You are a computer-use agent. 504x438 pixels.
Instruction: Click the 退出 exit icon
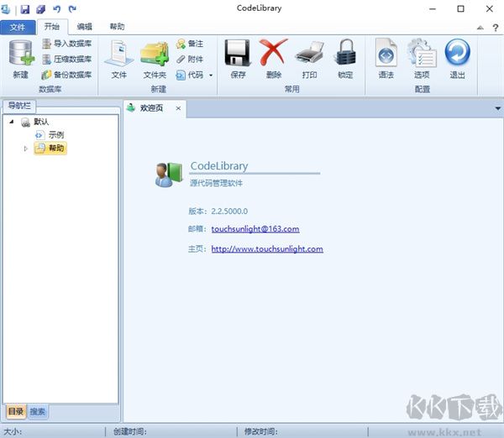[458, 59]
